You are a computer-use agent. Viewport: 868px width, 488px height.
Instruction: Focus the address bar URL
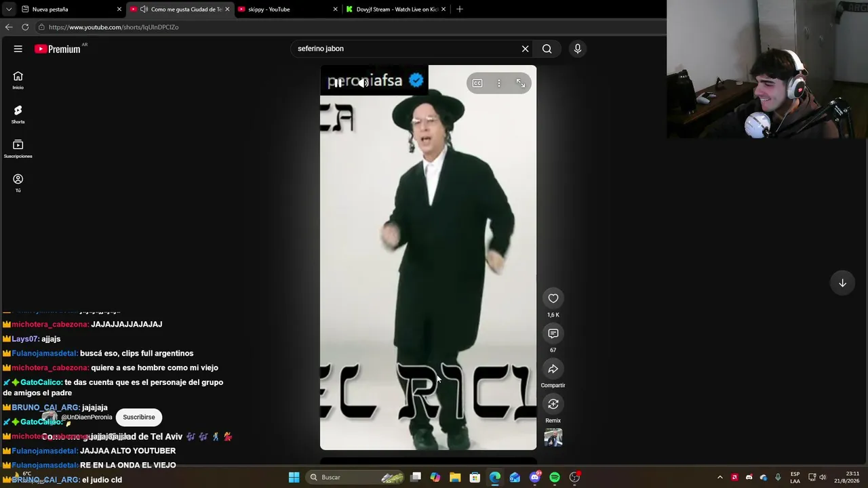113,27
